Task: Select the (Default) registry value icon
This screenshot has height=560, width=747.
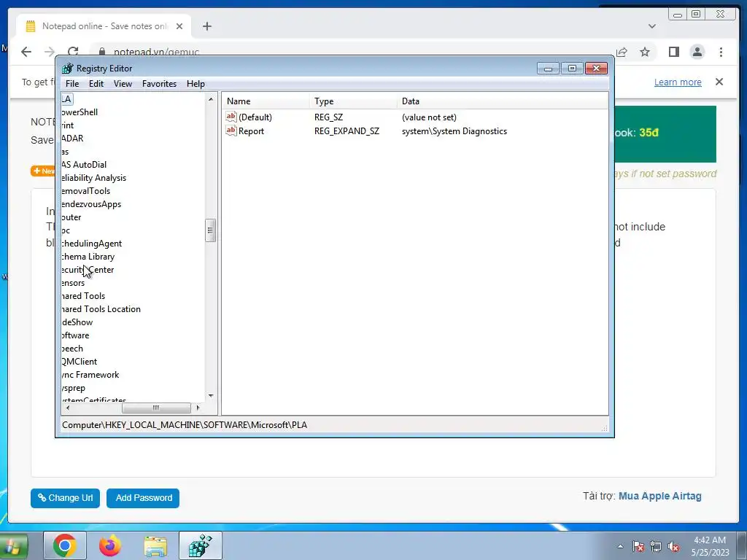Action: [x=231, y=117]
